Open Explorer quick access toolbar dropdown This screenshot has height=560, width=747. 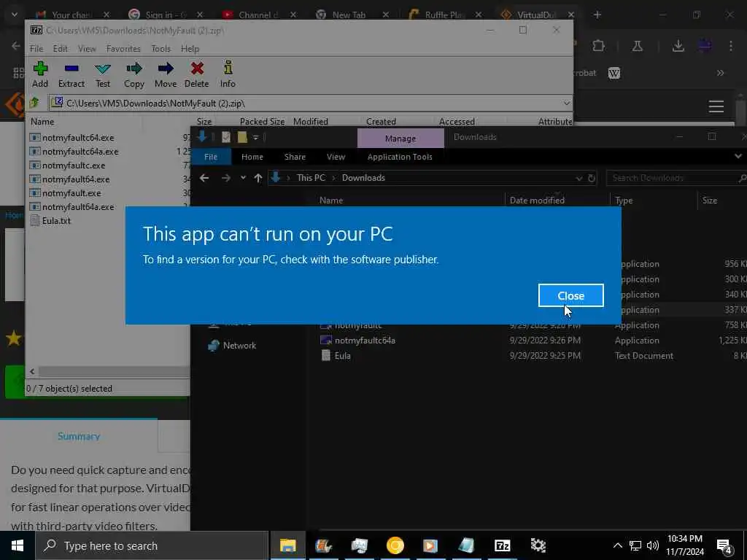coord(255,137)
